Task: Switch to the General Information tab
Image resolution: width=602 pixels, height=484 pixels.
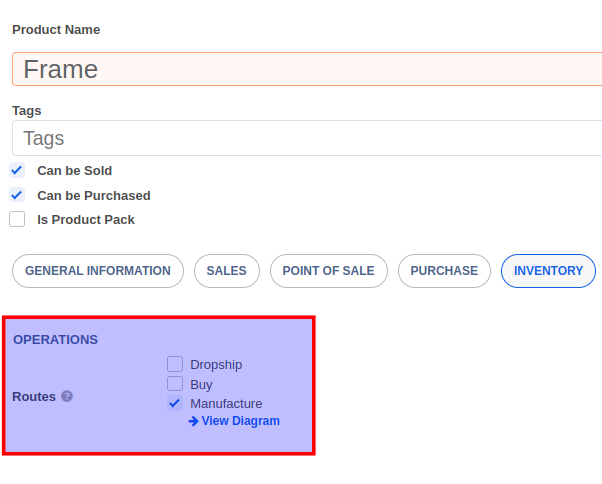Action: pos(98,271)
